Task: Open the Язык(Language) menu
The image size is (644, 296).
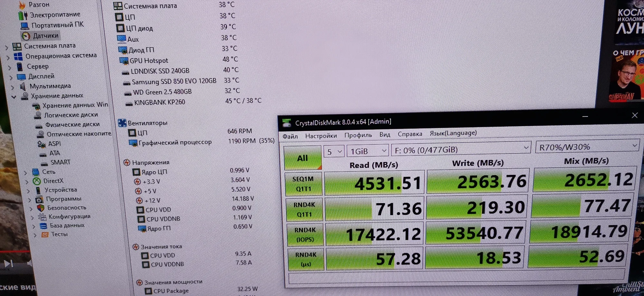Action: [453, 133]
